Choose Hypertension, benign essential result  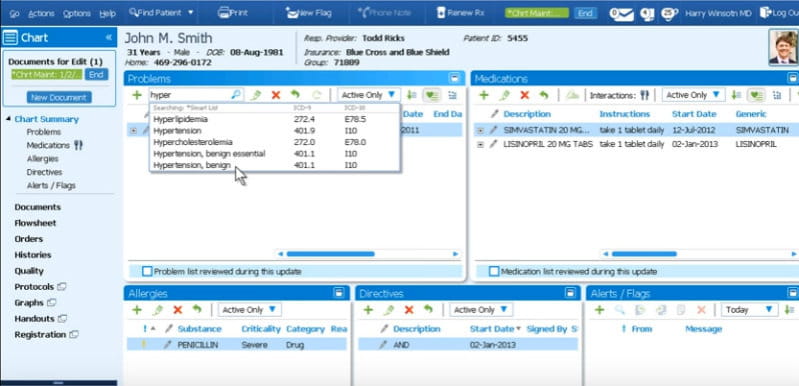point(275,154)
